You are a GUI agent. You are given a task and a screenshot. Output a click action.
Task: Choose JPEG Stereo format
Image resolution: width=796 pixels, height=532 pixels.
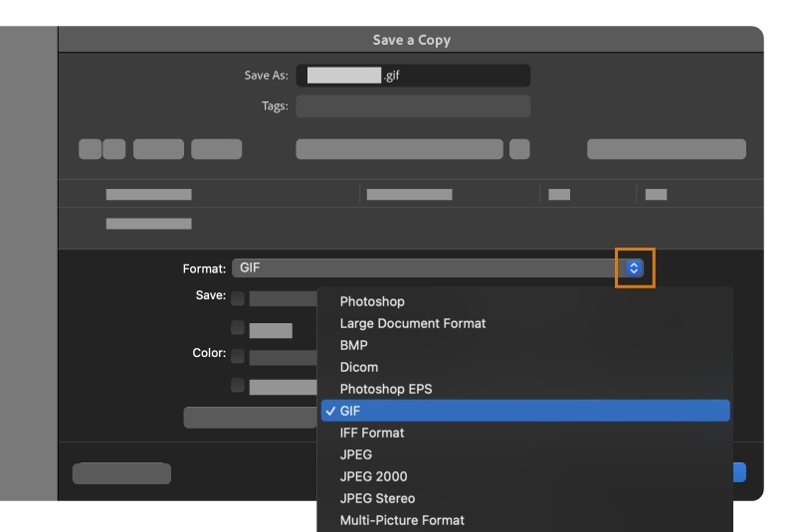(x=377, y=498)
